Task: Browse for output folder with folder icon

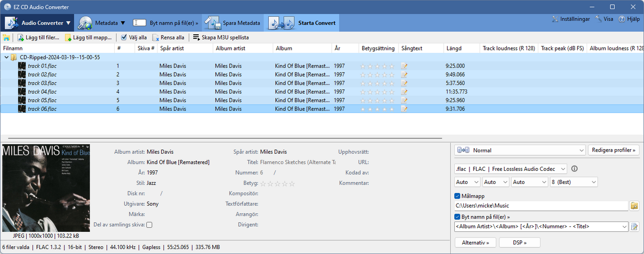Action: (x=634, y=206)
